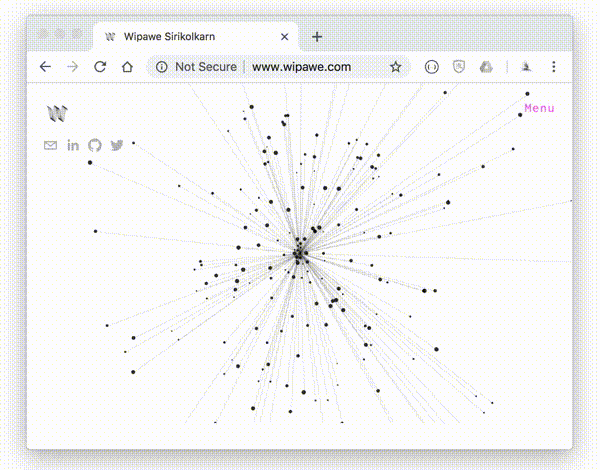Bookmark this page with the star icon
Image resolution: width=600 pixels, height=470 pixels.
point(396,67)
